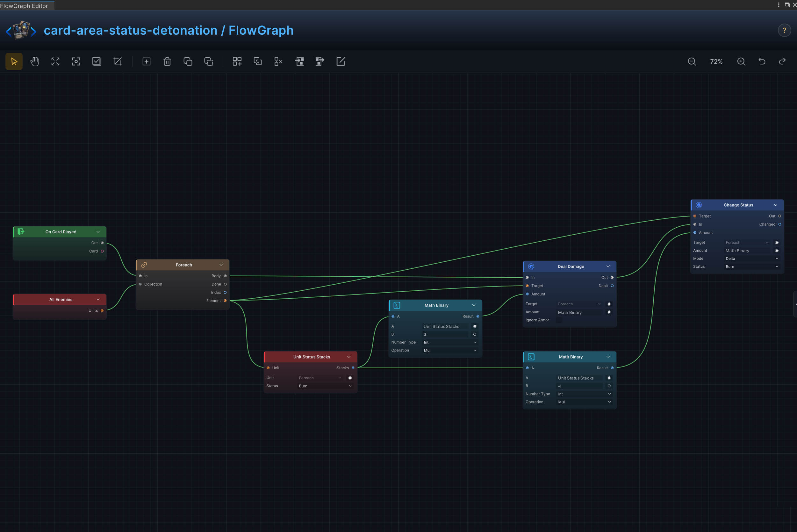Viewport: 797px width, 532px height.
Task: Click the B input field containing 3
Action: pyautogui.click(x=445, y=334)
